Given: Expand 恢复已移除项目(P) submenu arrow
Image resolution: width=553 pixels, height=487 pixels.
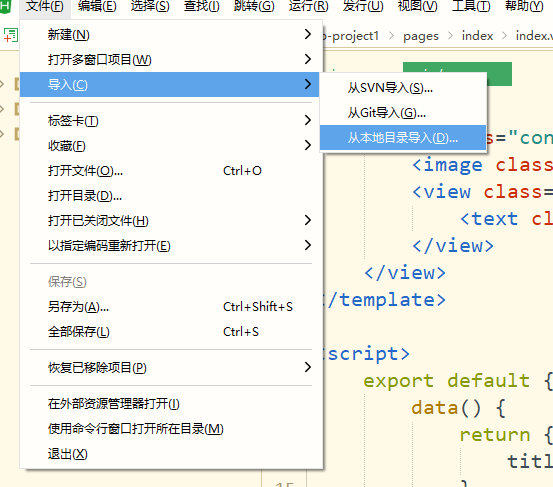Looking at the screenshot, I should point(308,367).
